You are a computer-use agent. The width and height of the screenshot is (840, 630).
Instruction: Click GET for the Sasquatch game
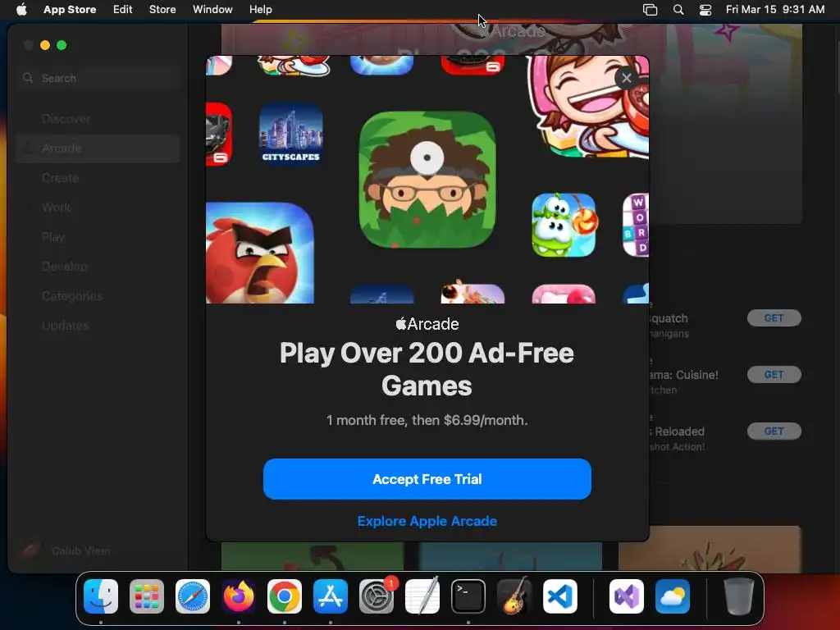click(774, 318)
